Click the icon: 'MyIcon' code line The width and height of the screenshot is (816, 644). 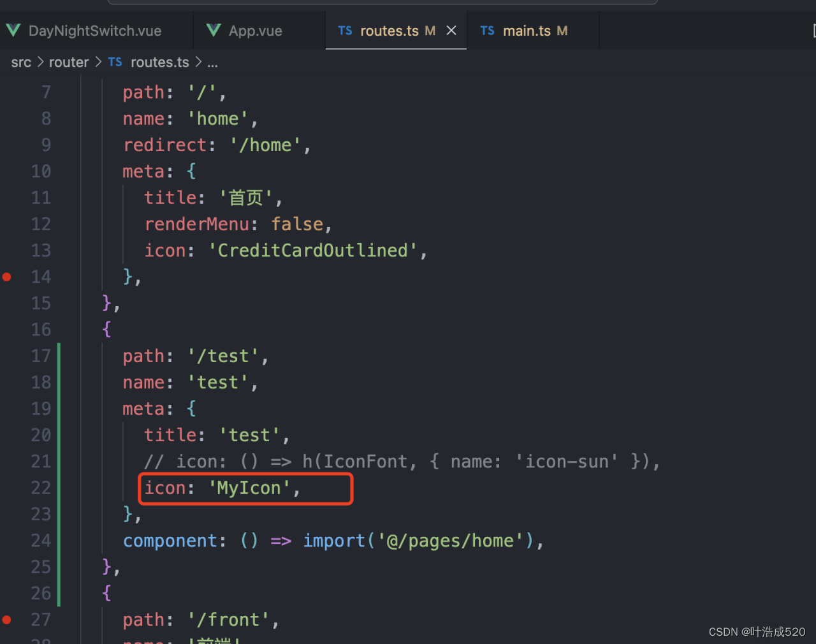222,488
